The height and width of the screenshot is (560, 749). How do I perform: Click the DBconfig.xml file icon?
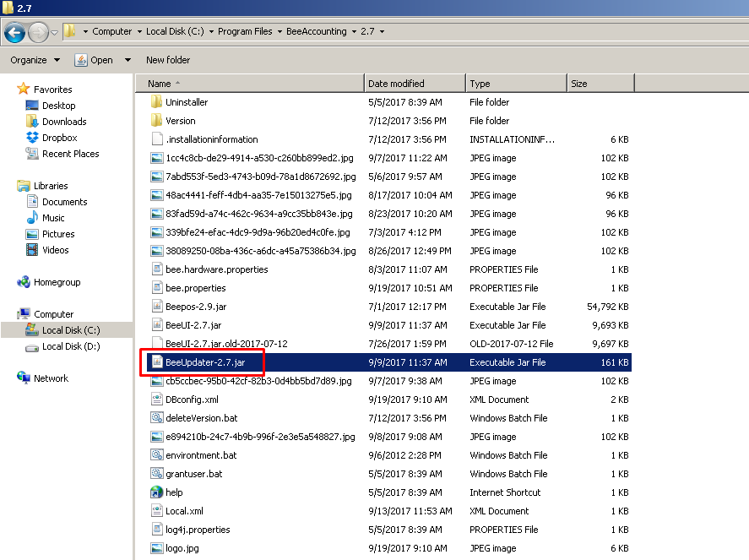click(157, 399)
